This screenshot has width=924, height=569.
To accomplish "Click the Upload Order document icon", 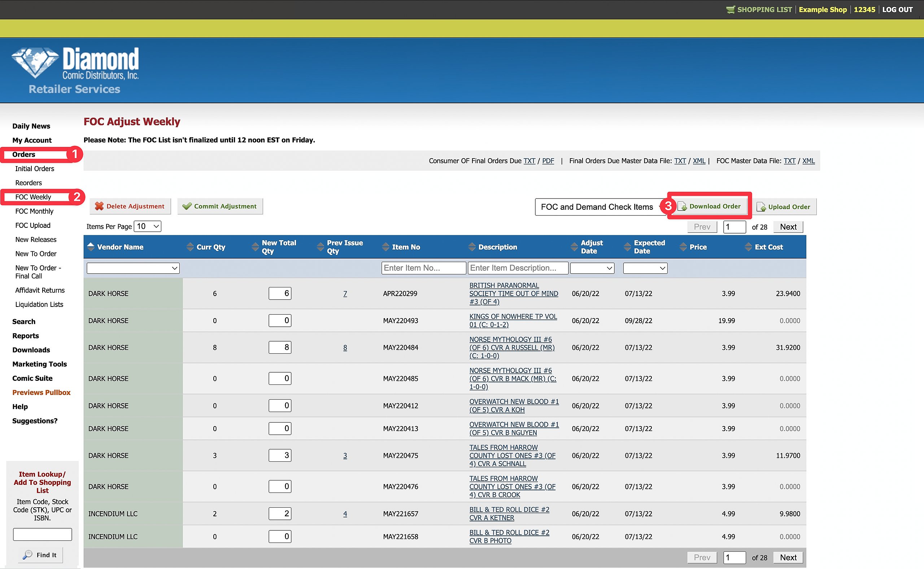I will (x=761, y=207).
